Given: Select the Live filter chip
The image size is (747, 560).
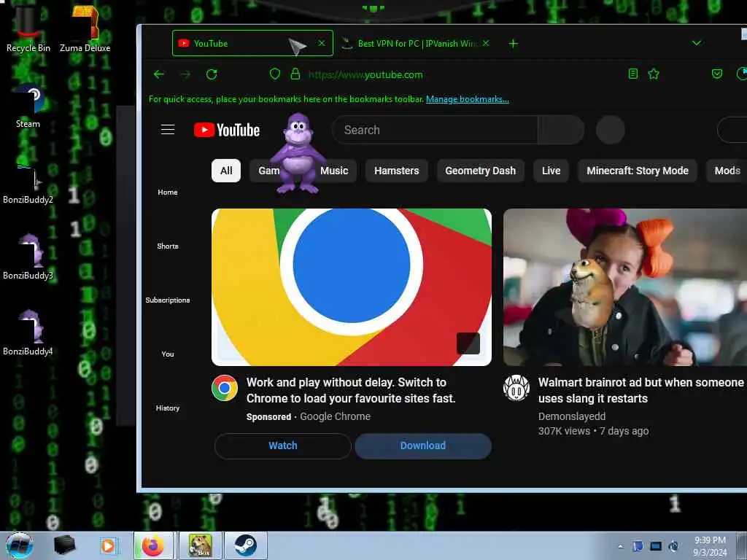Looking at the screenshot, I should [551, 171].
